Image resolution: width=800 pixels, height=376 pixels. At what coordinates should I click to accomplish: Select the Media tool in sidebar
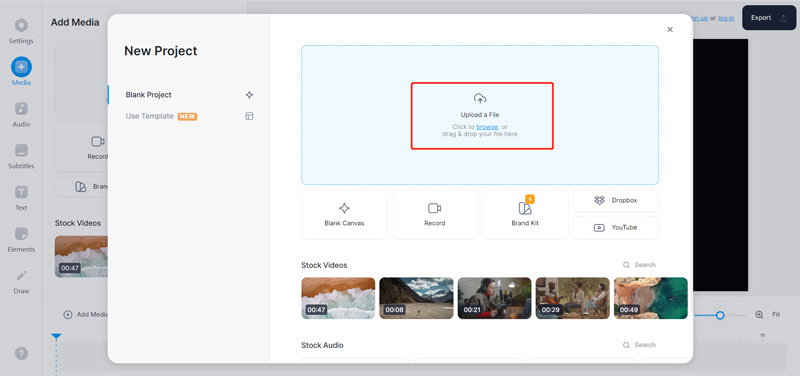click(21, 72)
